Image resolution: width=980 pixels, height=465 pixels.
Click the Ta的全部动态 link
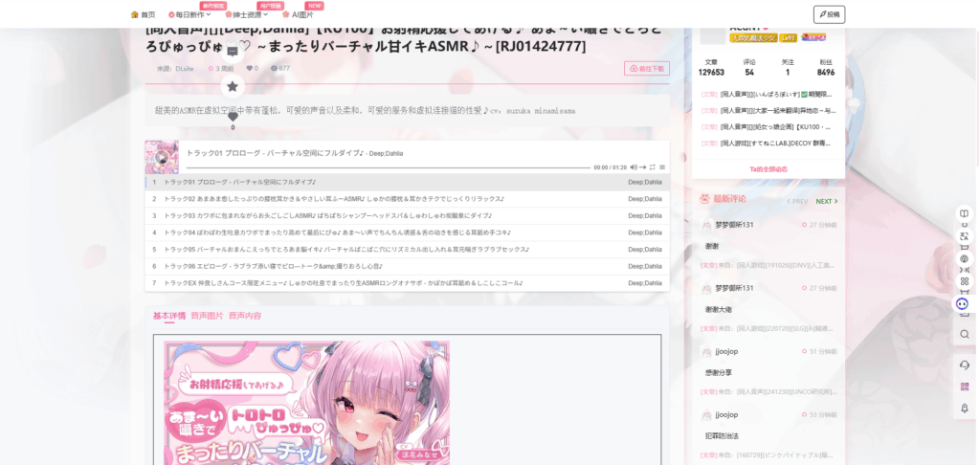[768, 168]
